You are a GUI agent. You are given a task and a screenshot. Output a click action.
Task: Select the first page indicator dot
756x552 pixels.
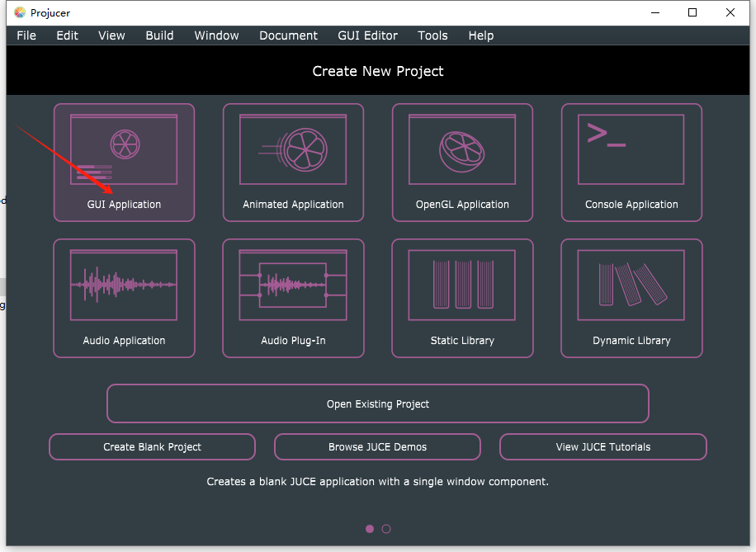point(370,529)
